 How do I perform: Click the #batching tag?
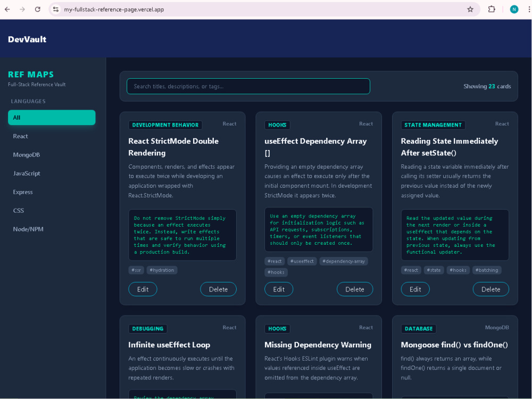tap(487, 270)
